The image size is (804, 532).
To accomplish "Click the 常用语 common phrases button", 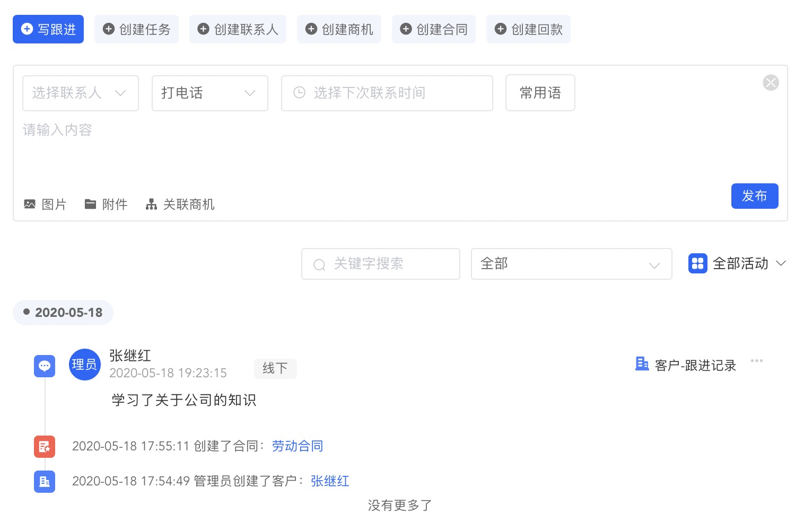I will click(540, 93).
